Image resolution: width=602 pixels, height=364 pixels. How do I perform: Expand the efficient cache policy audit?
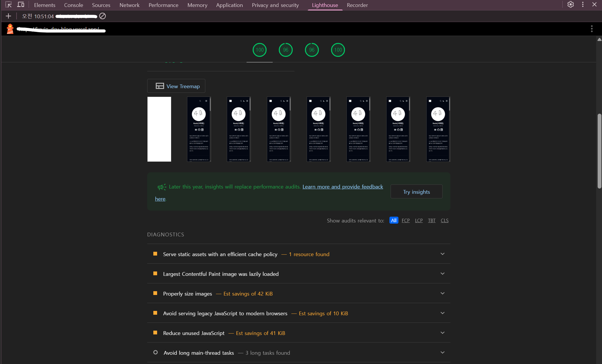pyautogui.click(x=299, y=254)
